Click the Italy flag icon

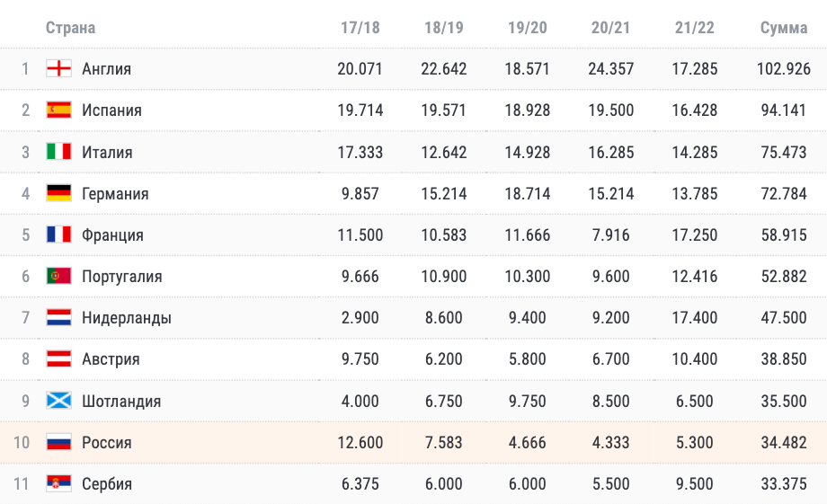(58, 152)
